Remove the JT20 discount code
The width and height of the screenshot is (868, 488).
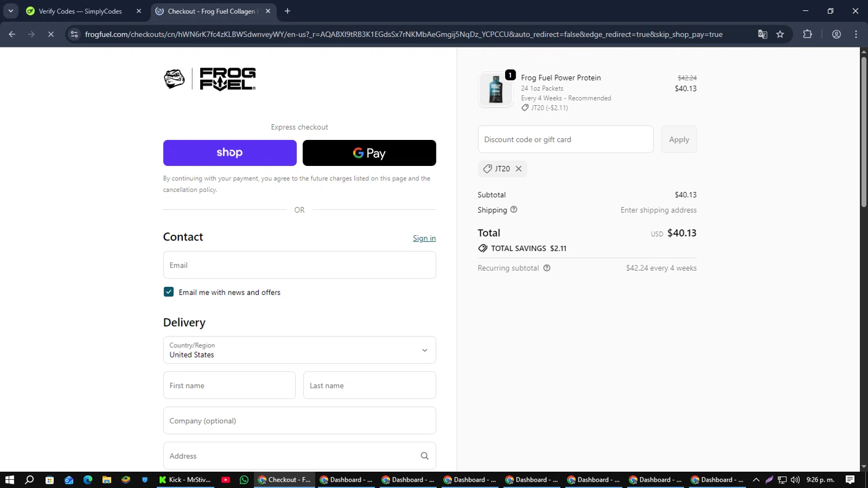[x=518, y=169]
